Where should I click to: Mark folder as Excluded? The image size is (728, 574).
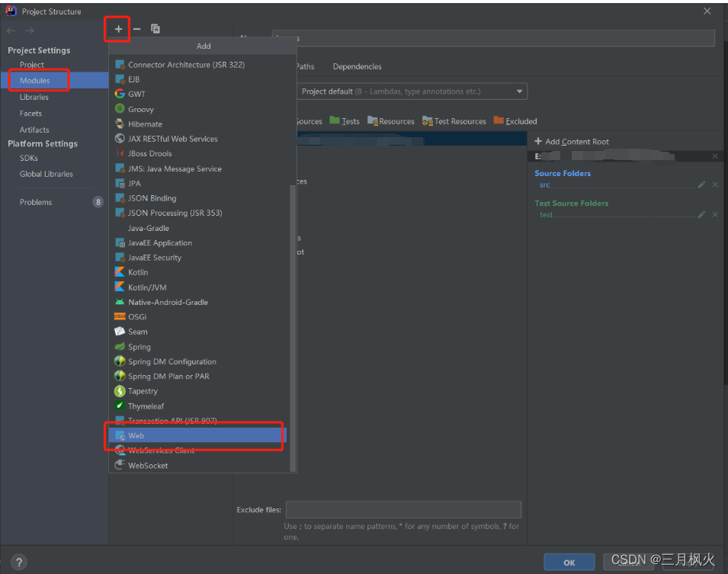point(515,121)
